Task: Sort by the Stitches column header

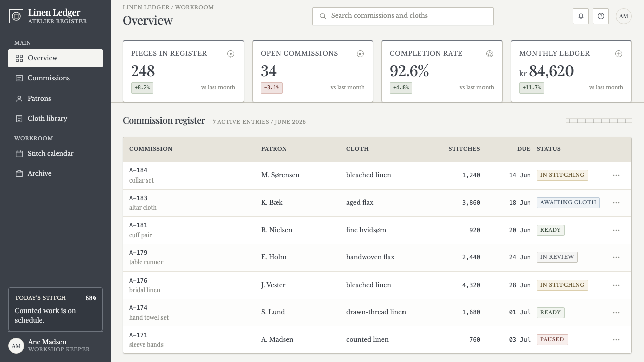Action: [x=464, y=149]
